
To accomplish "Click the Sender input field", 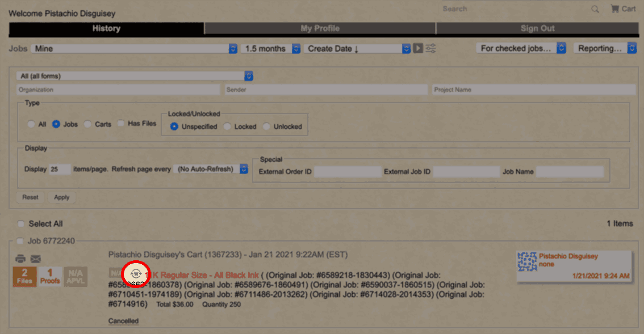I will point(327,90).
